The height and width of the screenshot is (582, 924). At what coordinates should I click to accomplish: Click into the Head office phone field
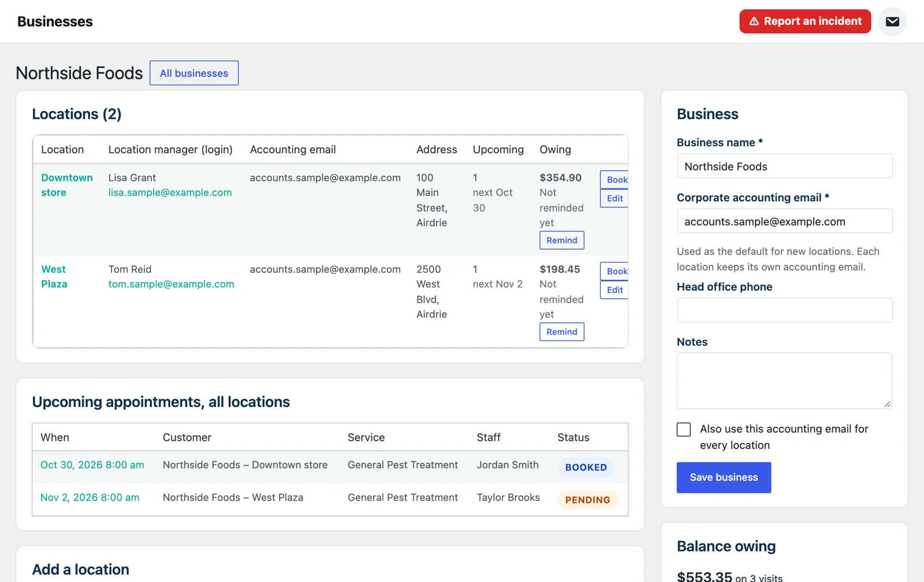click(x=784, y=310)
